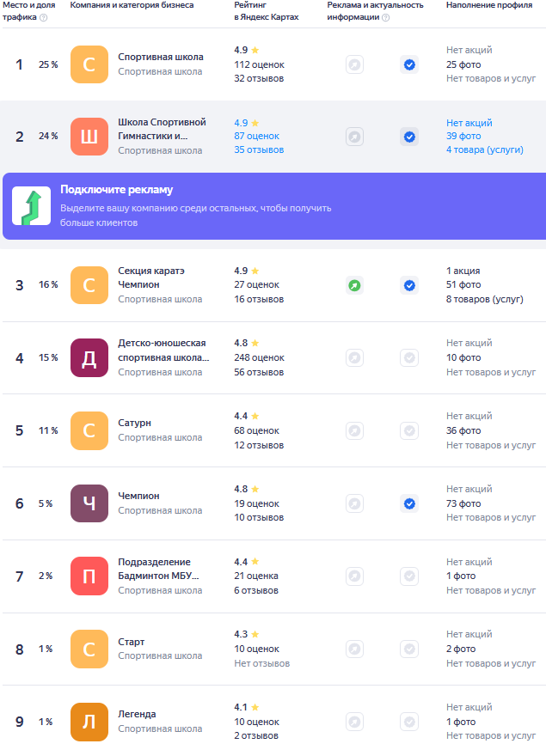Click the advertising icon in the Сатурн row
The height and width of the screenshot is (756, 546).
(x=354, y=430)
